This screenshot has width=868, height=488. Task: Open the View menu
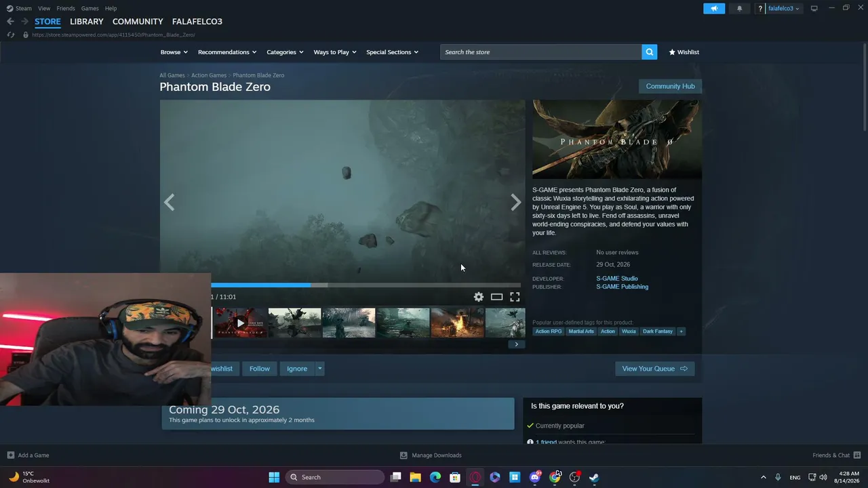44,8
